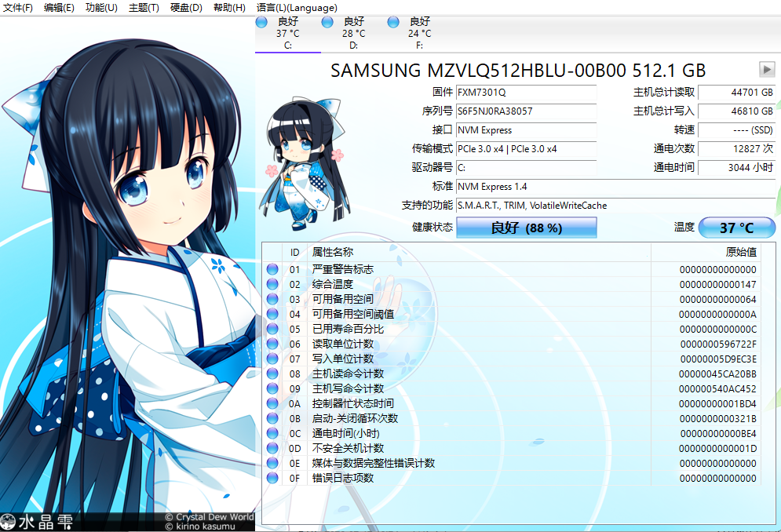Click the total host reads value 44701 GB

(737, 92)
